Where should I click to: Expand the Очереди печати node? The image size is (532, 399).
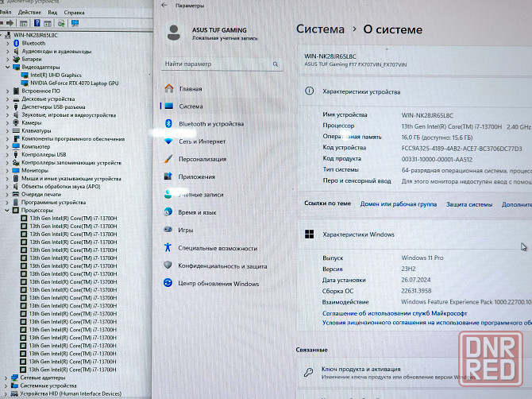(7, 194)
